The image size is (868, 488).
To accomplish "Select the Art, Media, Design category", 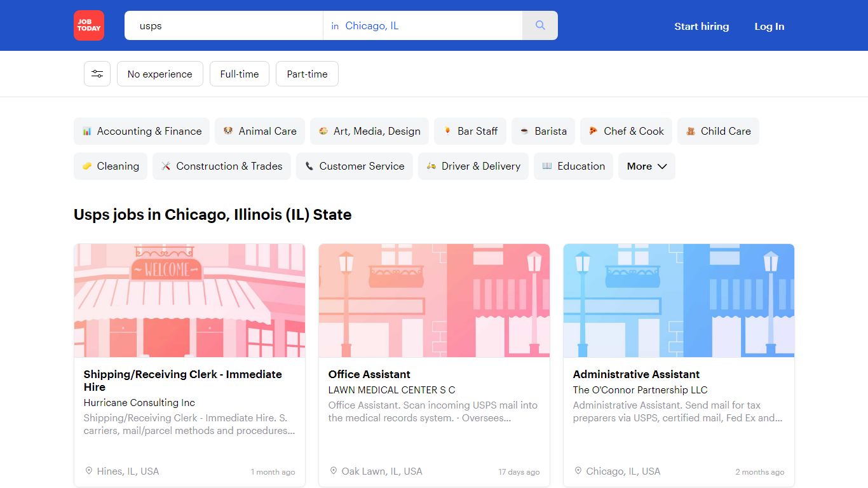I will click(369, 132).
